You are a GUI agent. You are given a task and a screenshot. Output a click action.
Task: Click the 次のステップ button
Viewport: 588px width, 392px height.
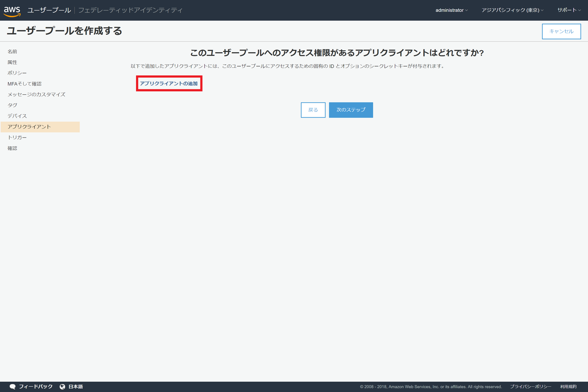tap(351, 110)
